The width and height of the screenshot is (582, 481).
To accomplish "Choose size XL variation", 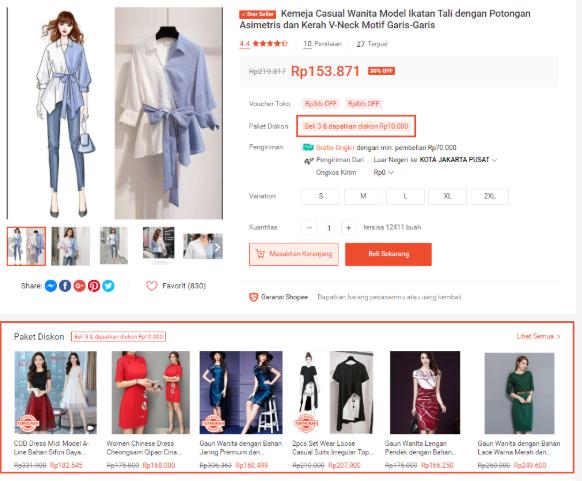I will (x=448, y=196).
